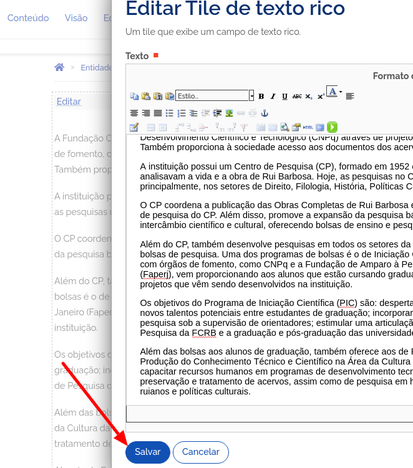Toggle italic formatting
This screenshot has height=468, width=413.
(273, 96)
